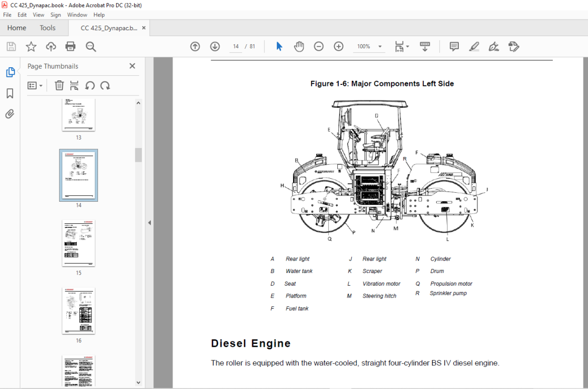Open the View menu
The width and height of the screenshot is (588, 389).
pos(38,15)
